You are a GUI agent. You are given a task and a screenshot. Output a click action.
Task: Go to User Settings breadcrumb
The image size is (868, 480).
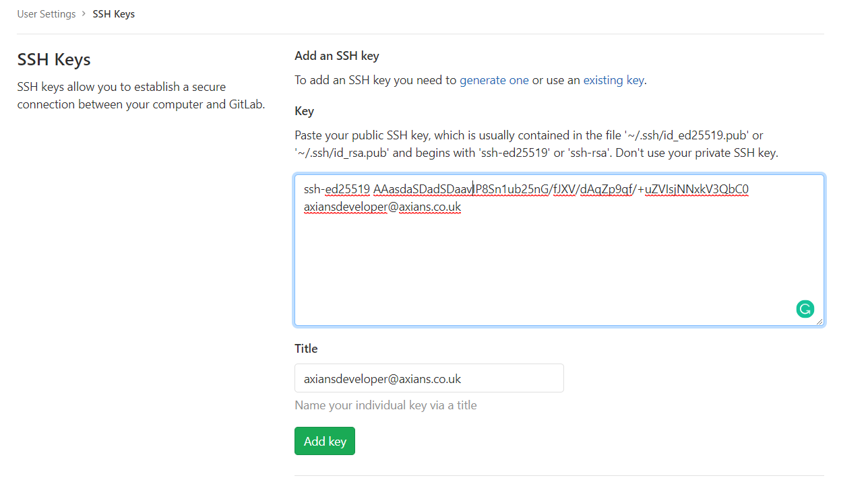click(x=46, y=14)
